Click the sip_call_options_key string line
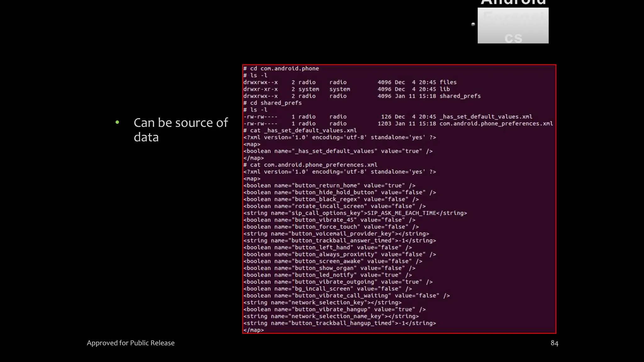This screenshot has width=644, height=362. pyautogui.click(x=355, y=213)
